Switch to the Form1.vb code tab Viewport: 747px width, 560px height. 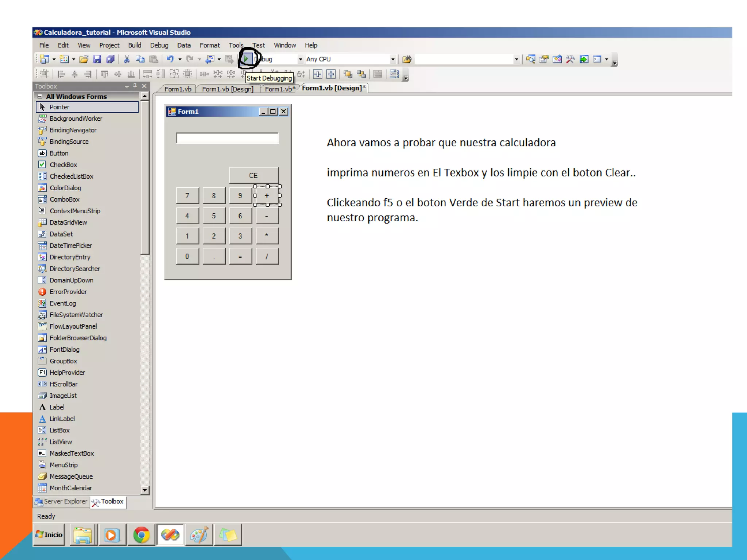[x=178, y=89]
